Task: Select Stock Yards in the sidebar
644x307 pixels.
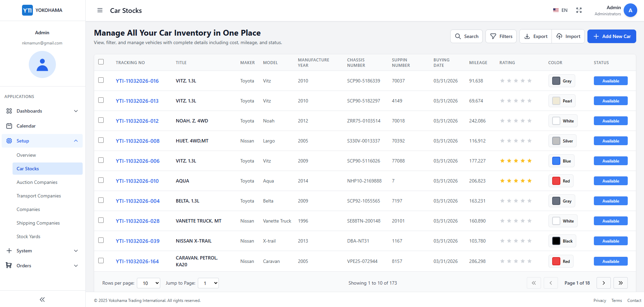Action: 28,236
